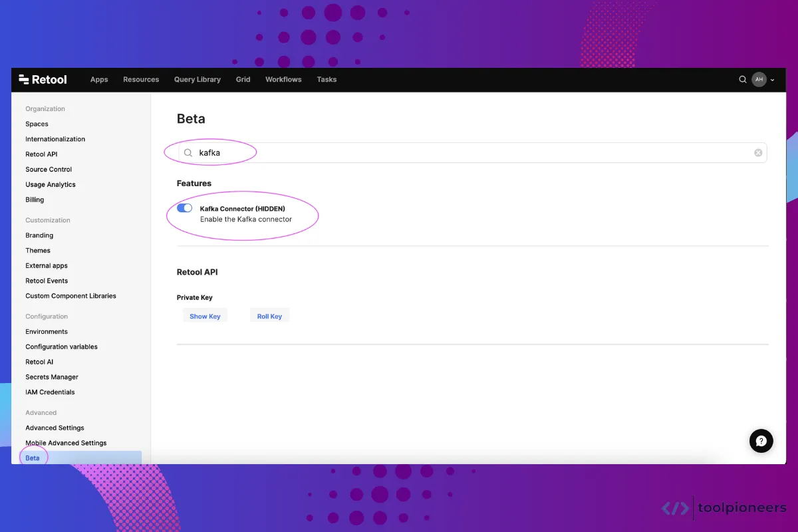The image size is (798, 532).
Task: Focus the kafka search input field
Action: 471,153
